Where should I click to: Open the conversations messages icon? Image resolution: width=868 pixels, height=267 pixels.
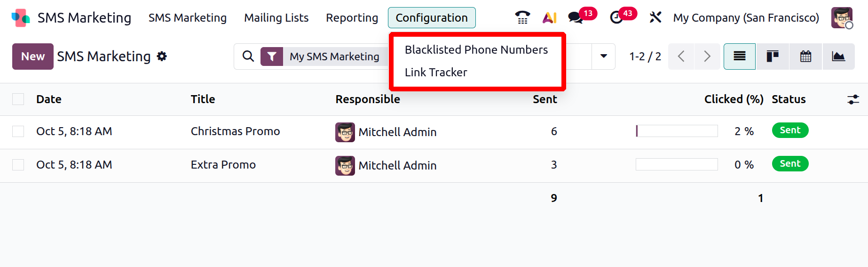click(x=576, y=17)
